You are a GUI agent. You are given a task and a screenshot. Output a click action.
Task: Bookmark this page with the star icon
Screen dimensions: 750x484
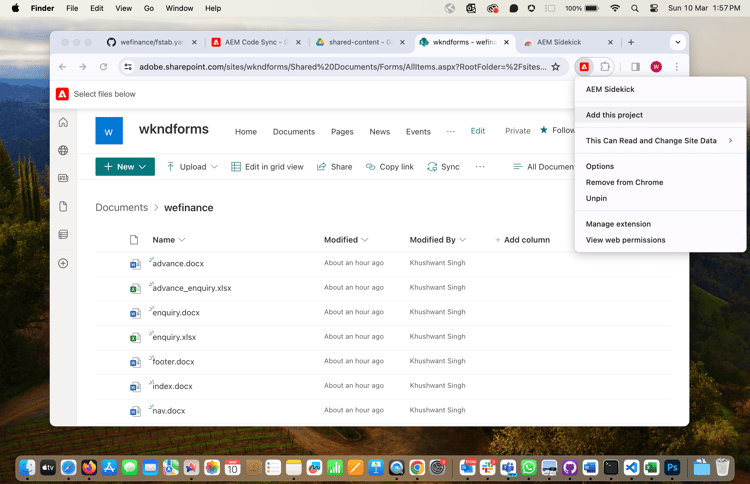pos(555,67)
